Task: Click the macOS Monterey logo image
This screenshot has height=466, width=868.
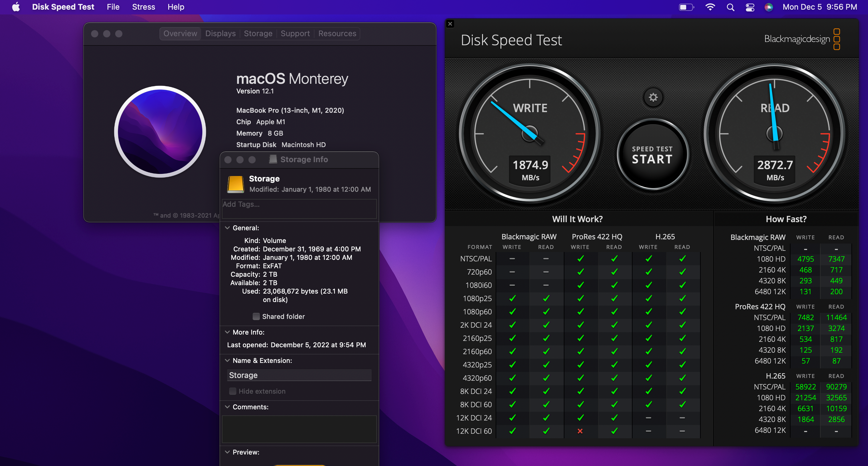Action: coord(160,132)
